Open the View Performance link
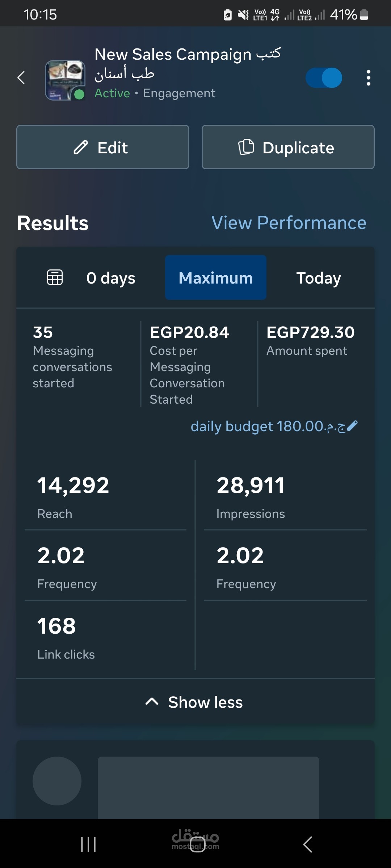 pos(289,223)
